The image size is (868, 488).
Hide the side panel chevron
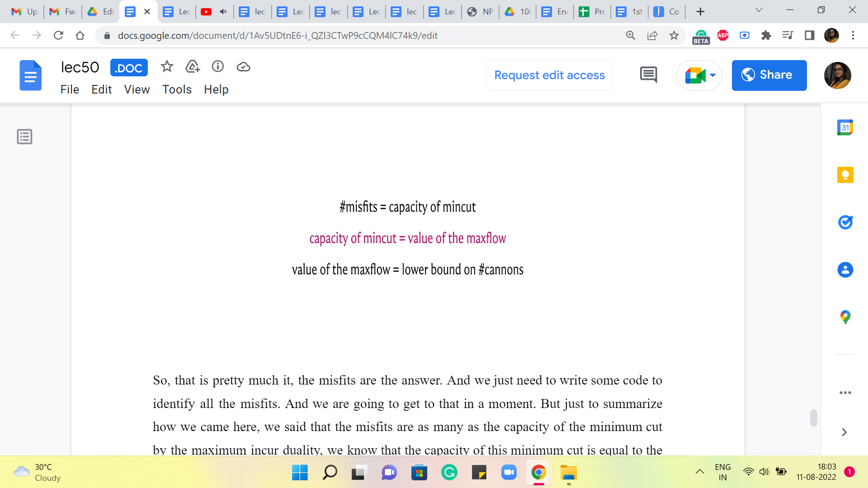pos(844,432)
